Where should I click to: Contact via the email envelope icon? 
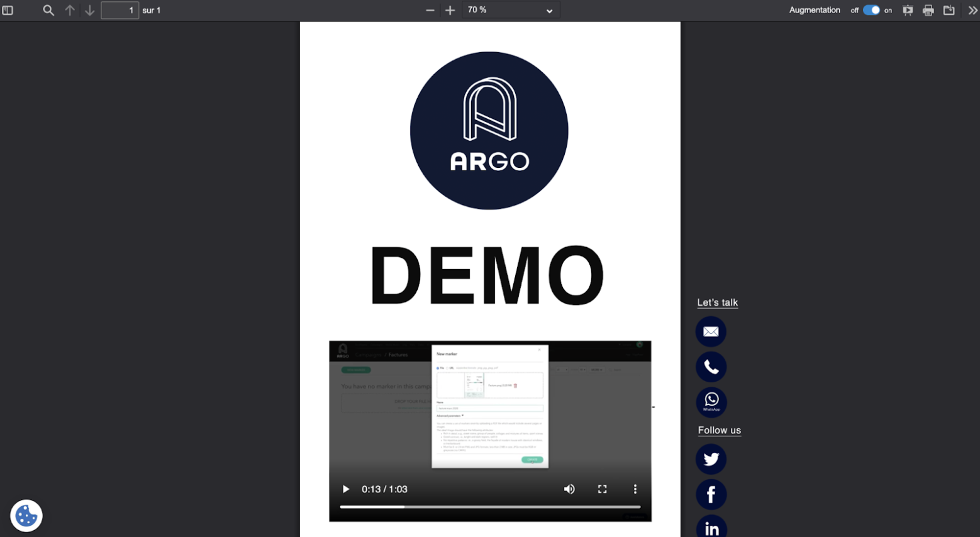click(x=711, y=331)
